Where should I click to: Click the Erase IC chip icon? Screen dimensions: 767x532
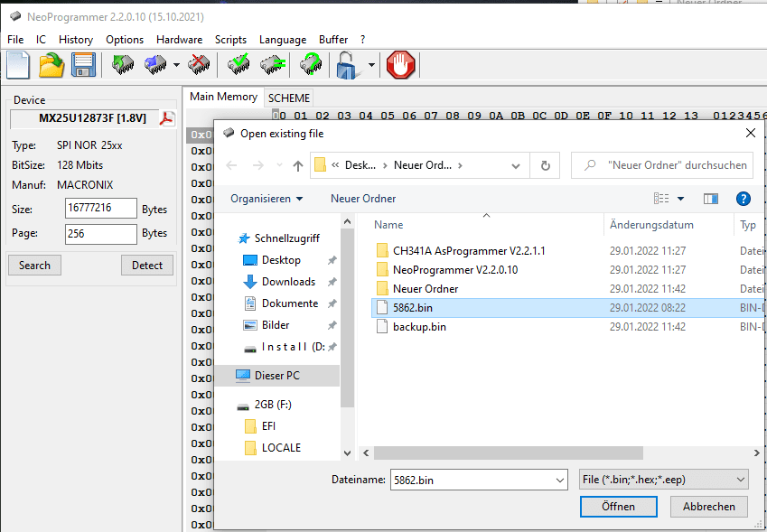(x=199, y=64)
